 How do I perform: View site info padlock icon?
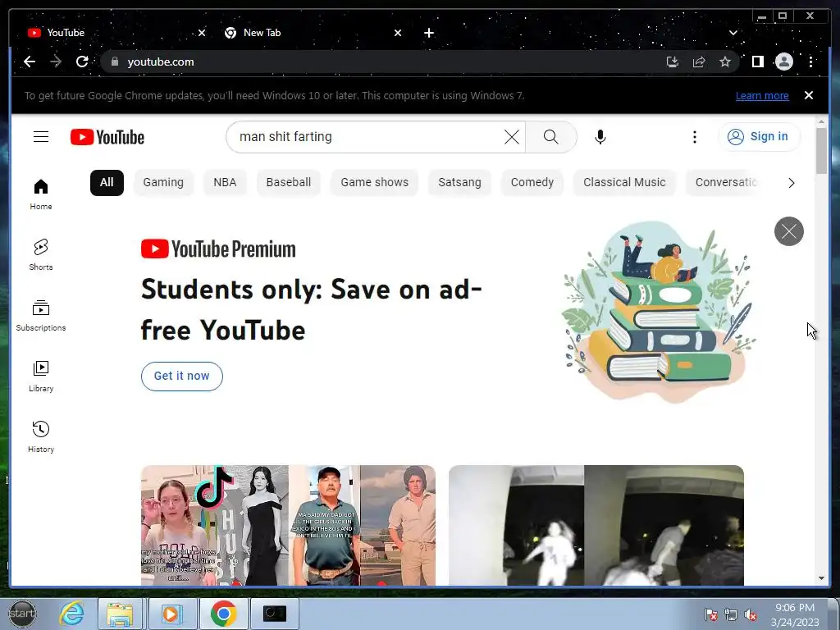(x=115, y=62)
